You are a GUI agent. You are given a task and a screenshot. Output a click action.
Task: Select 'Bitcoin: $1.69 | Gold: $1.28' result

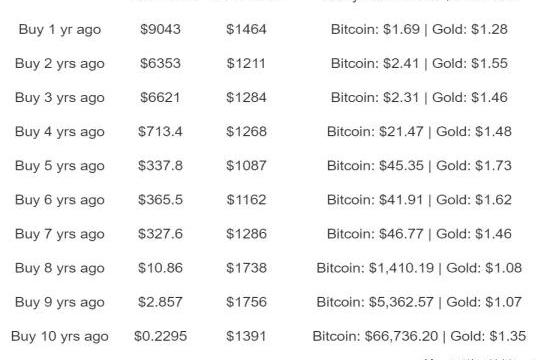(x=419, y=29)
